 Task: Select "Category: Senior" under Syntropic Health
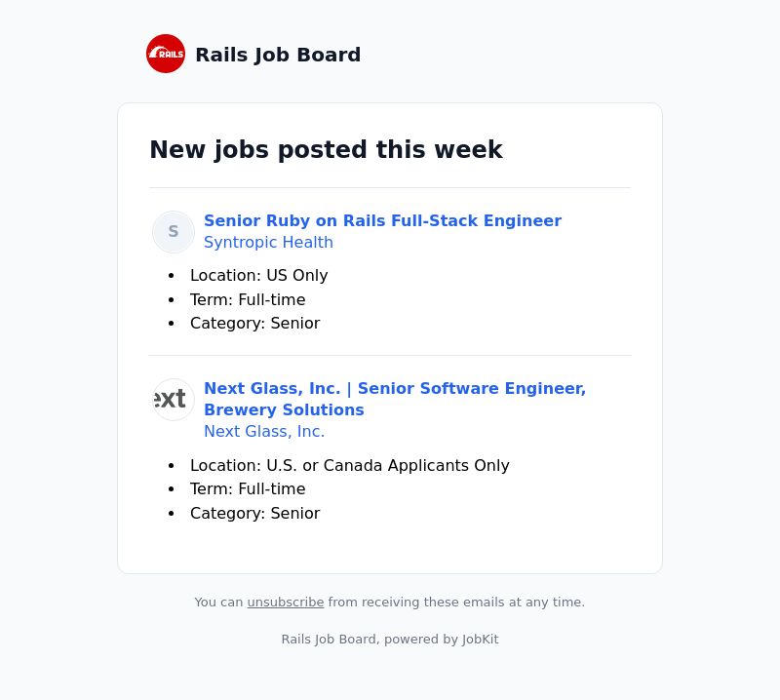254,324
